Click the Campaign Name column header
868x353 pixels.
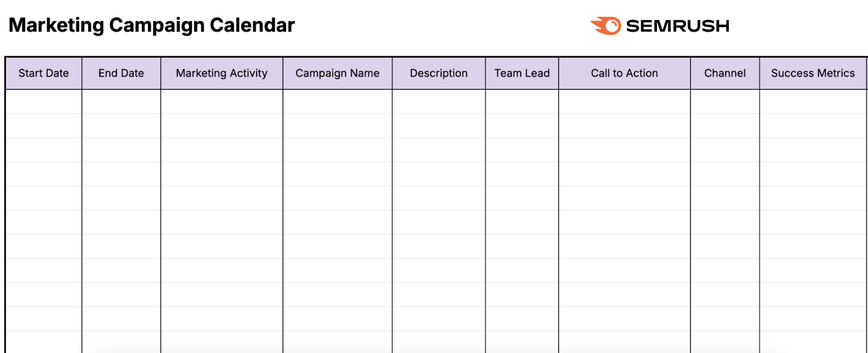[337, 73]
